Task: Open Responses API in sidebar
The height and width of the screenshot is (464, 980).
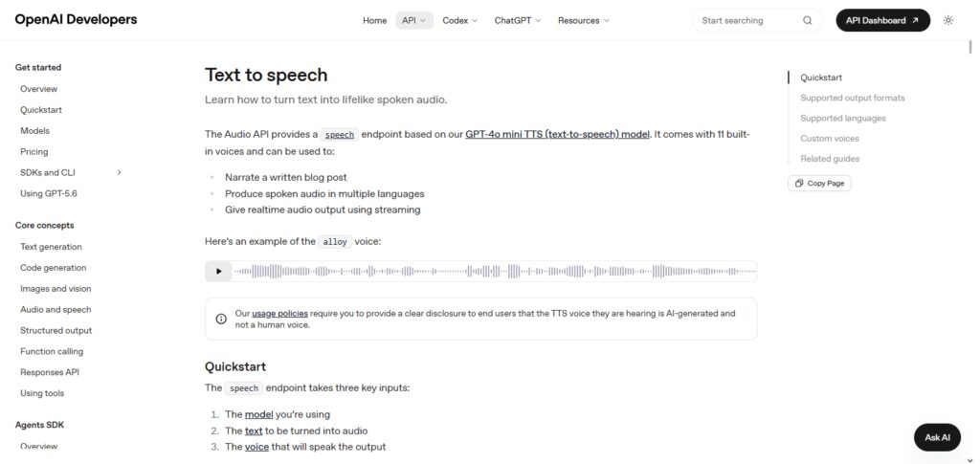Action: pos(50,372)
